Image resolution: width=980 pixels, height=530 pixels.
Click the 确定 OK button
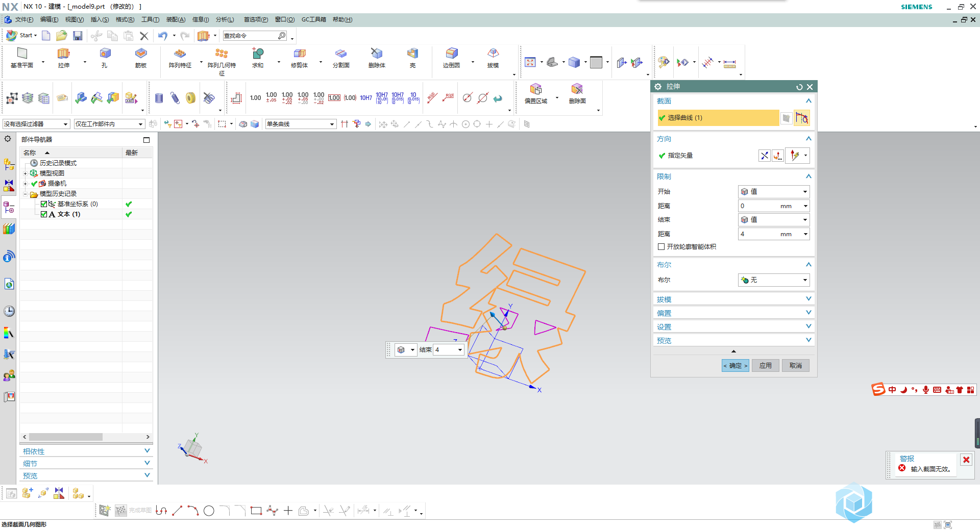(x=735, y=366)
